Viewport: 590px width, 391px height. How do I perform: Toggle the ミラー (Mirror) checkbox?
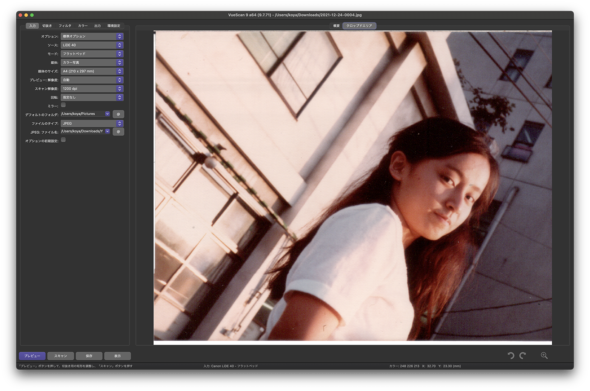[63, 105]
